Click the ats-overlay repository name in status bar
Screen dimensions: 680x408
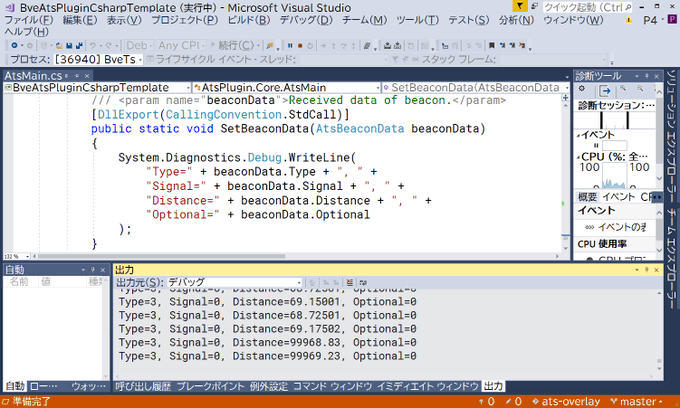(566, 401)
